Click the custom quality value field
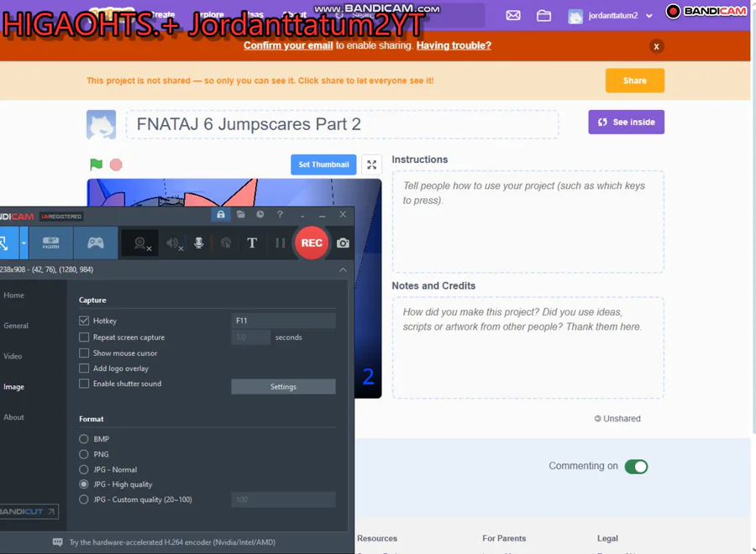Screen dimensions: 756x554 coord(284,499)
